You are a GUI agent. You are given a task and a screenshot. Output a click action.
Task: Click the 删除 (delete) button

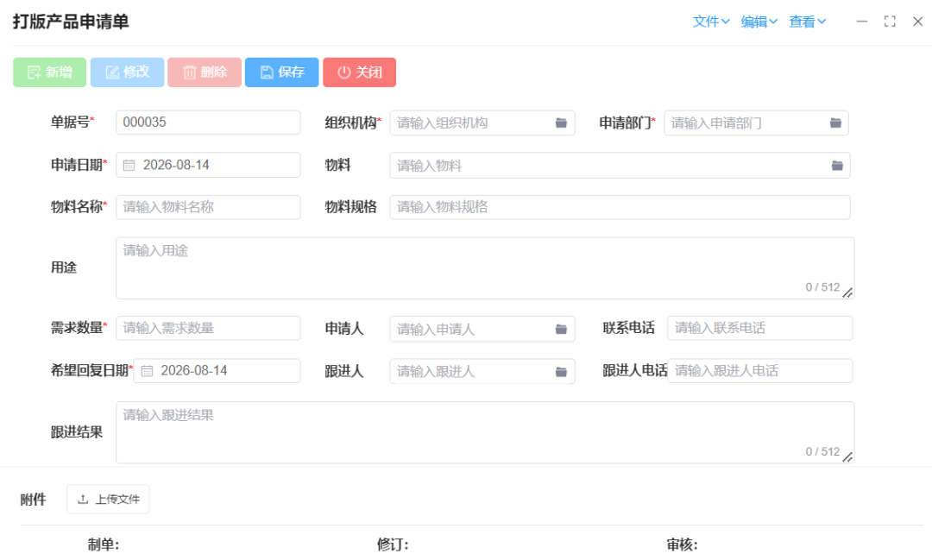(205, 72)
